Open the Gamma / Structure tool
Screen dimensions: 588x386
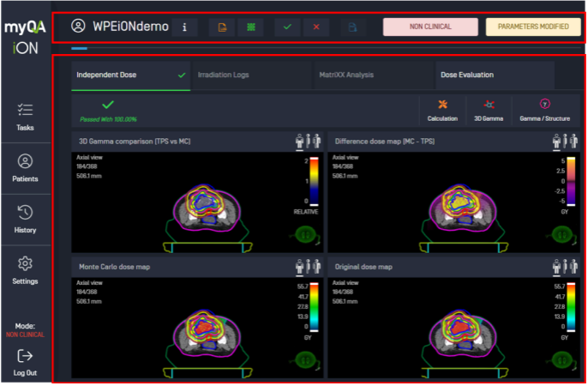coord(544,109)
